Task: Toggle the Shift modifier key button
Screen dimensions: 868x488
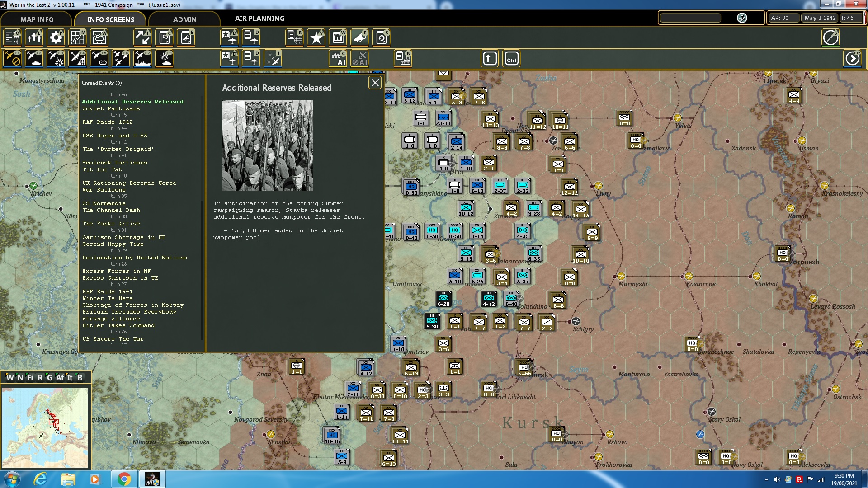Action: point(489,58)
